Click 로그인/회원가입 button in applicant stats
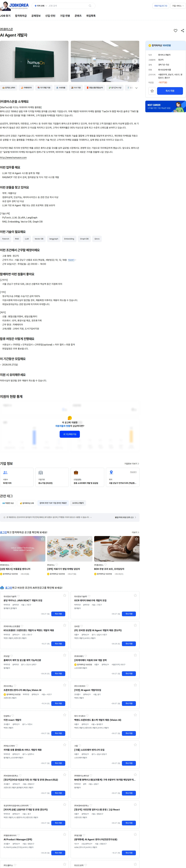This screenshot has width=186, height=868. tap(70, 434)
